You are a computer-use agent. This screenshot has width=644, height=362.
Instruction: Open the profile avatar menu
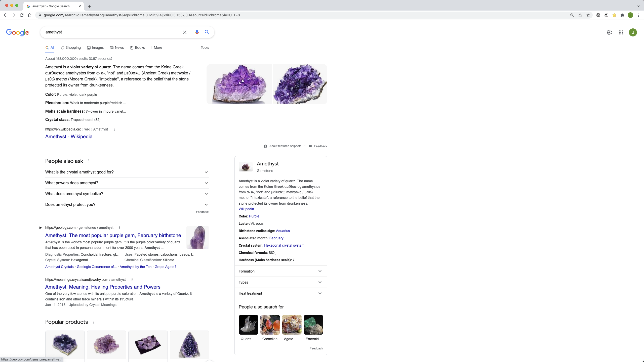(x=633, y=32)
